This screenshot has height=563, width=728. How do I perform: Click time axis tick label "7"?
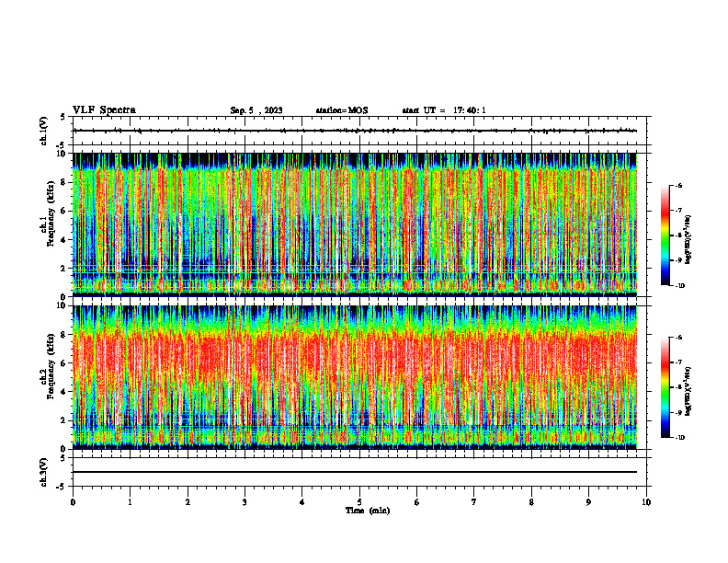[x=474, y=502]
